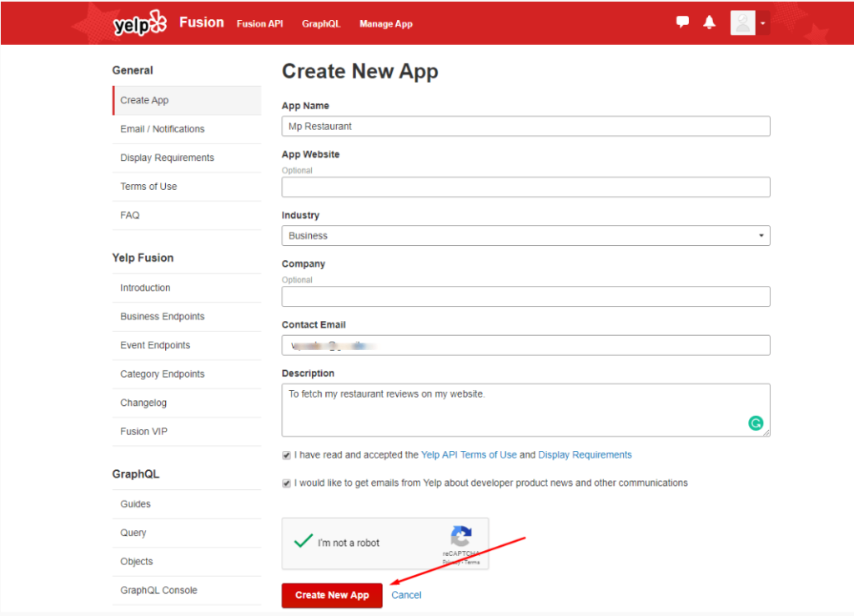Open Email / Notifications in the sidebar
Screen dimensions: 854x616
(x=187, y=129)
